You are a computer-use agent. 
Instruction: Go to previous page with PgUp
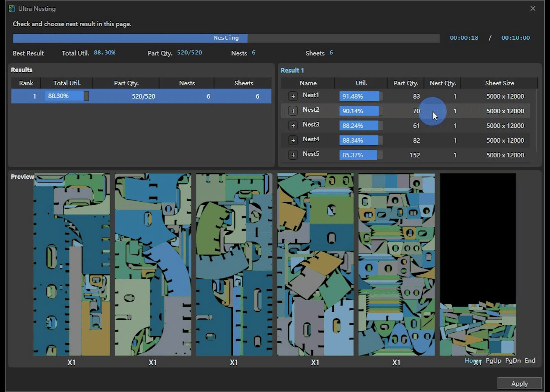(493, 360)
